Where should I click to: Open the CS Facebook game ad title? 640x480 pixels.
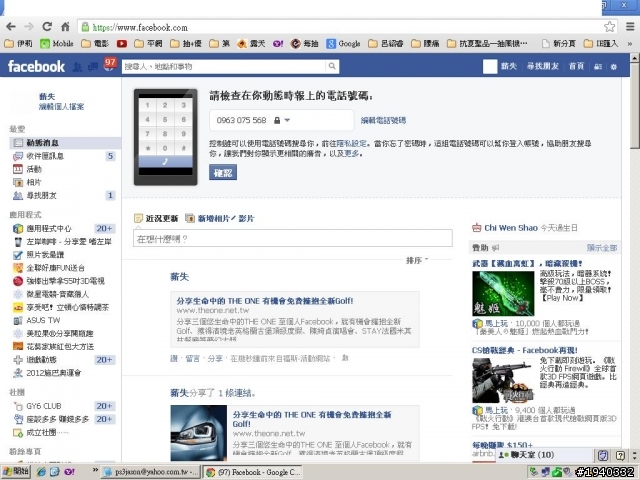(x=524, y=350)
